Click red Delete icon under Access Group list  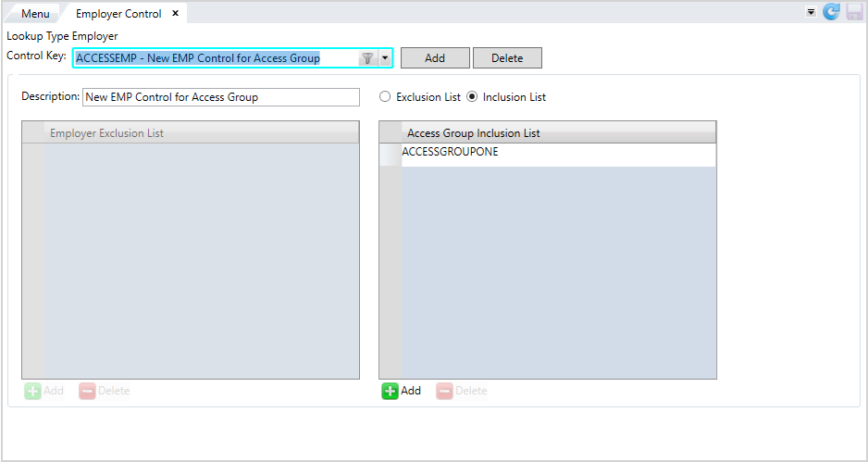tap(444, 391)
